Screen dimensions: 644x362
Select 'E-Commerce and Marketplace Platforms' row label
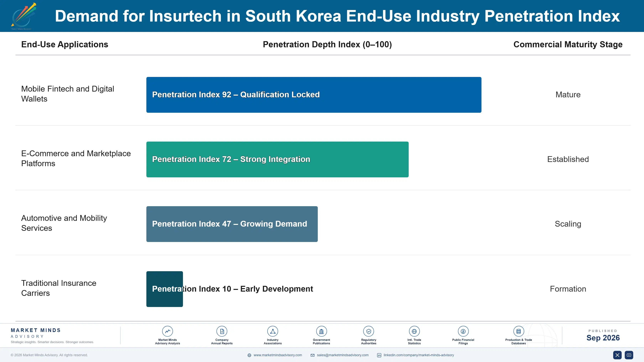click(x=76, y=158)
